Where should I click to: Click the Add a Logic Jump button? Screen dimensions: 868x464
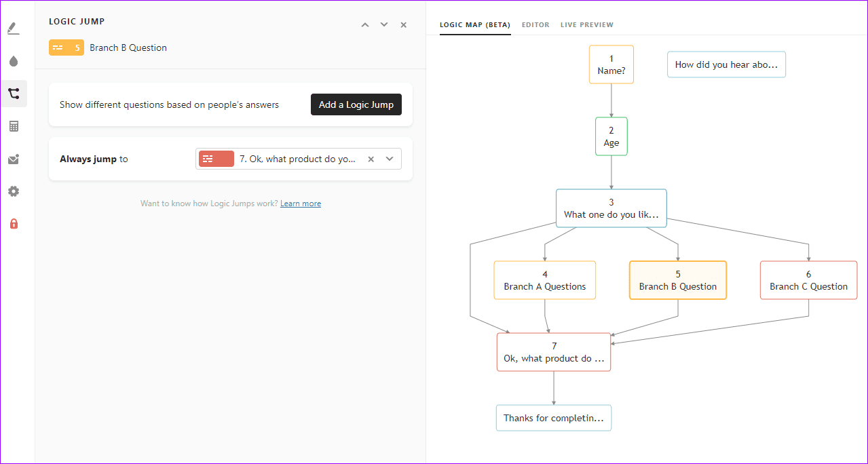(x=356, y=104)
